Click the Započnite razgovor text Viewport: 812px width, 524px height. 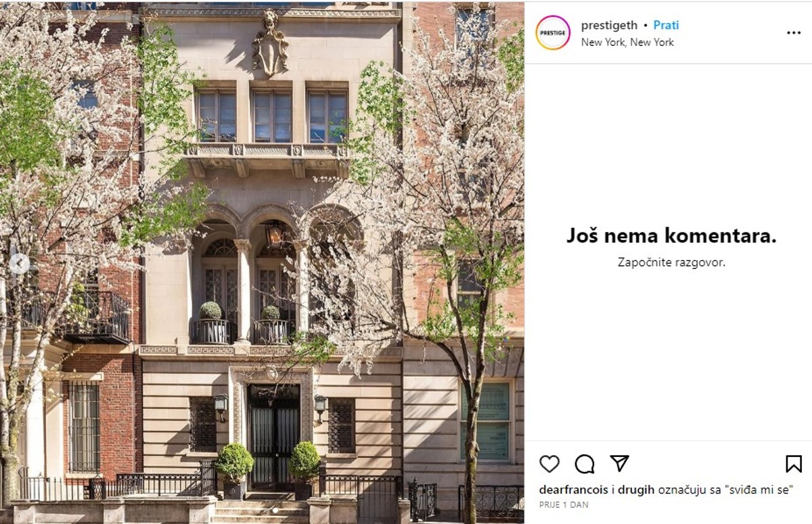click(671, 262)
